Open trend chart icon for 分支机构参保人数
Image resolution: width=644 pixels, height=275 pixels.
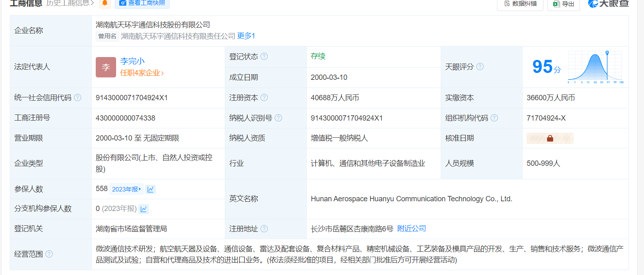[x=143, y=209]
